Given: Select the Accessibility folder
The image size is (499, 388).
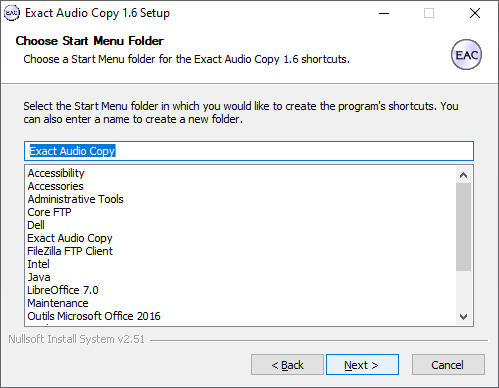Looking at the screenshot, I should pyautogui.click(x=56, y=173).
